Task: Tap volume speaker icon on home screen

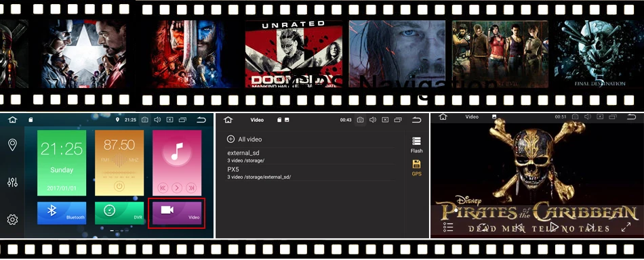Action: pyautogui.click(x=157, y=120)
